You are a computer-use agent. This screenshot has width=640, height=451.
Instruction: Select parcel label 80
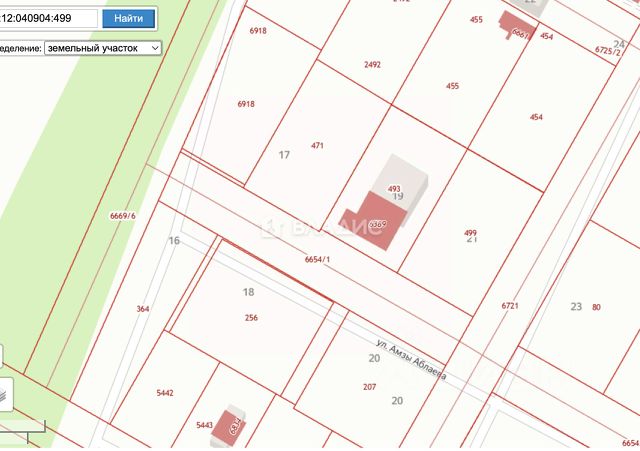pyautogui.click(x=596, y=307)
